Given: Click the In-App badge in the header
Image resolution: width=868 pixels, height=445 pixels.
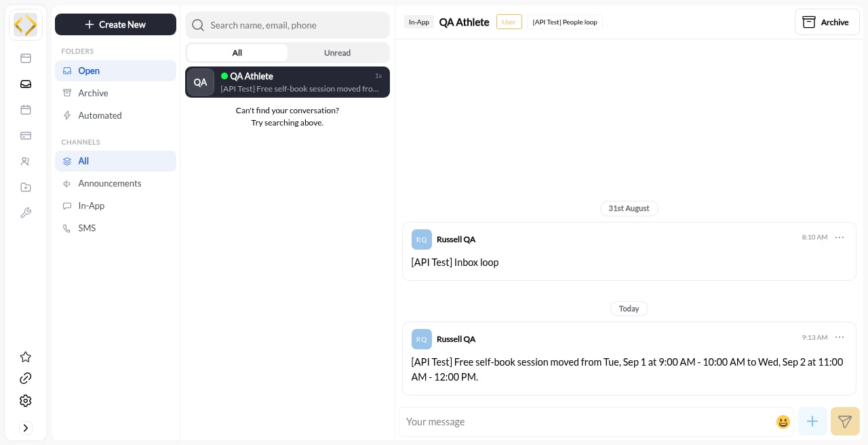Looking at the screenshot, I should pos(419,22).
